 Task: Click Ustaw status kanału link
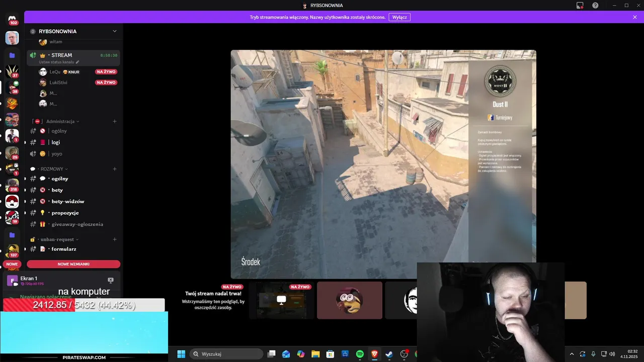point(57,62)
